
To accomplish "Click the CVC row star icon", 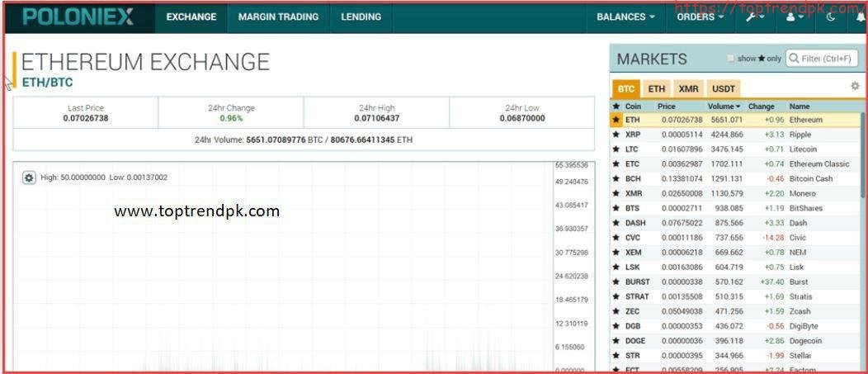I will click(616, 238).
